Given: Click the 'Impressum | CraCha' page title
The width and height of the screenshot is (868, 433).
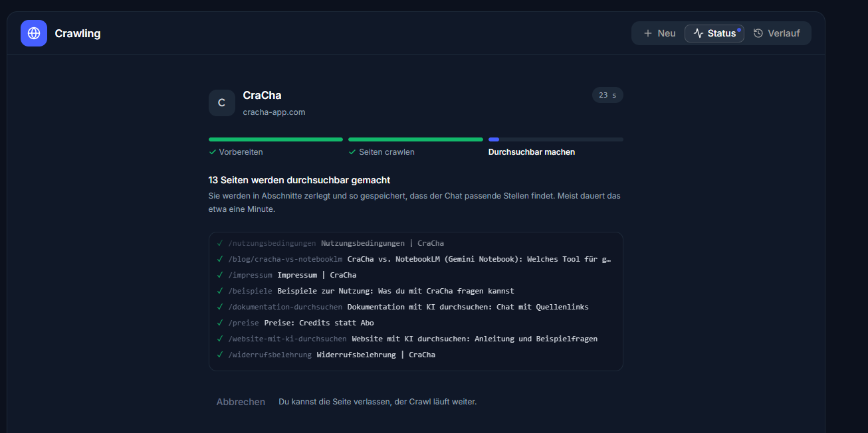Looking at the screenshot, I should coord(317,275).
